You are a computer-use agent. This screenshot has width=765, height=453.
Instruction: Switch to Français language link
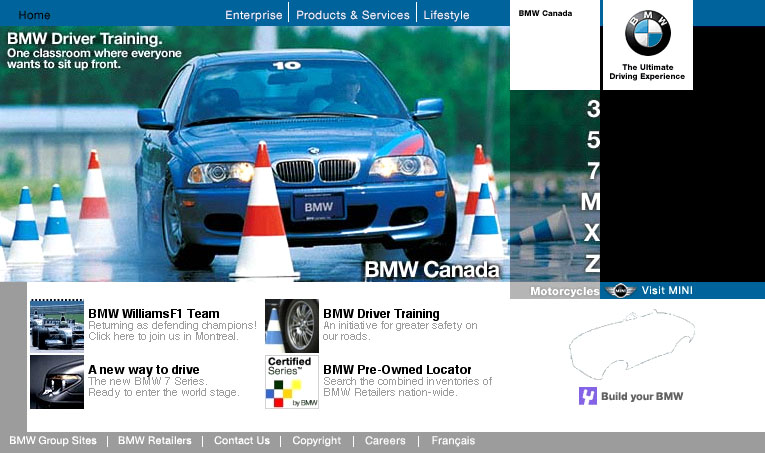(453, 441)
